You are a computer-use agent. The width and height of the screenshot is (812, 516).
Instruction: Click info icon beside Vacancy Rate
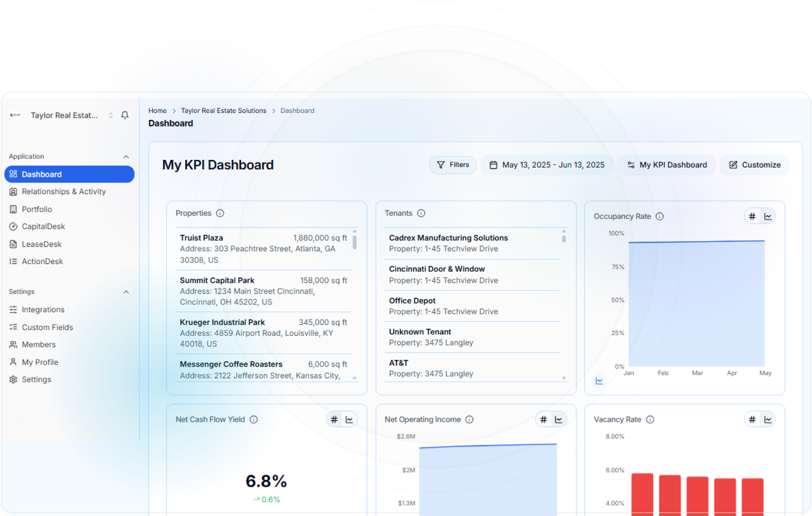click(x=650, y=420)
